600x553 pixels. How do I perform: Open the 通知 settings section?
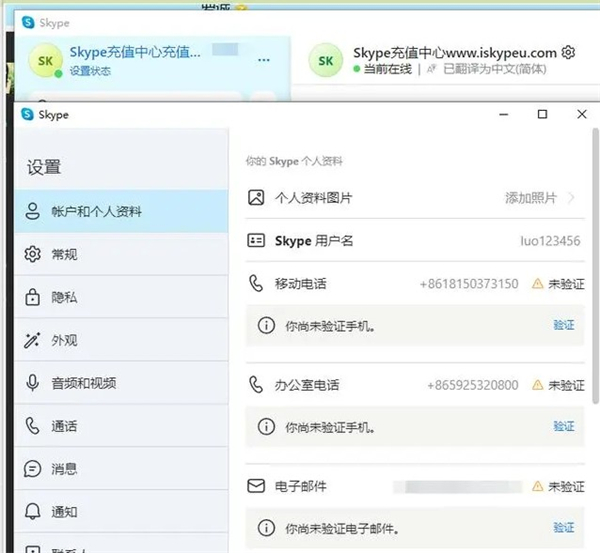click(121, 511)
